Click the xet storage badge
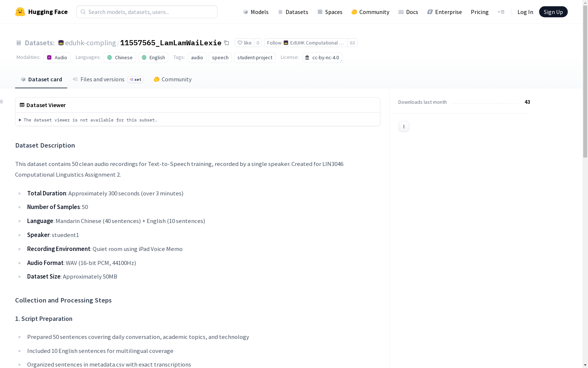The image size is (588, 368). pos(136,79)
